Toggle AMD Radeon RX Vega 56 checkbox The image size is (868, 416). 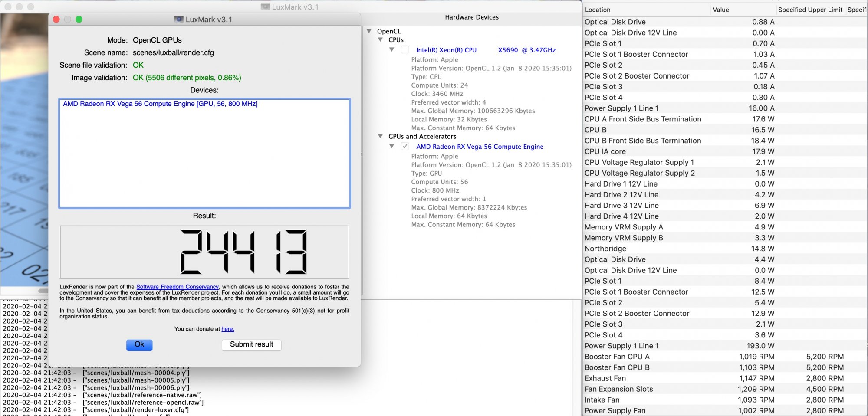(405, 146)
